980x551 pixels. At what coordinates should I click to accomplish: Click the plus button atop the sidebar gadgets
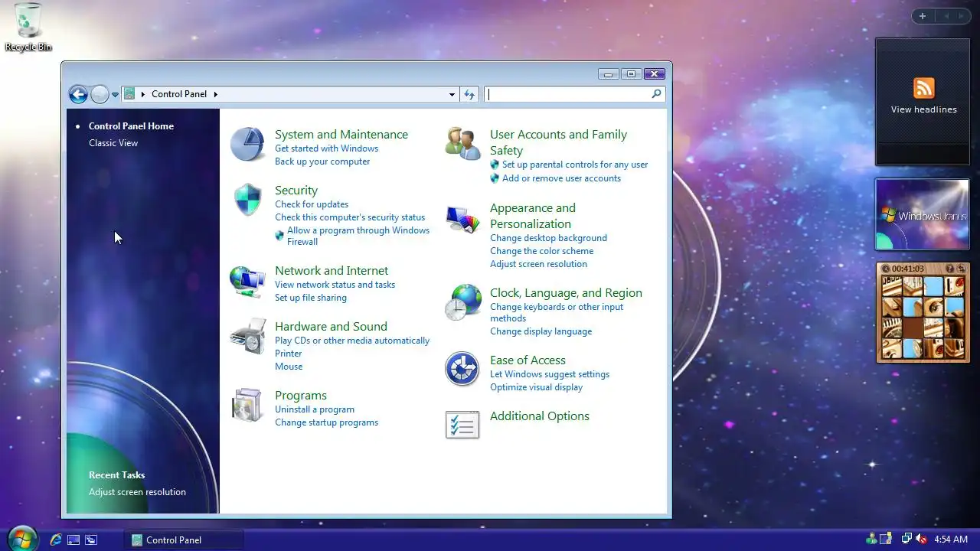tap(923, 16)
